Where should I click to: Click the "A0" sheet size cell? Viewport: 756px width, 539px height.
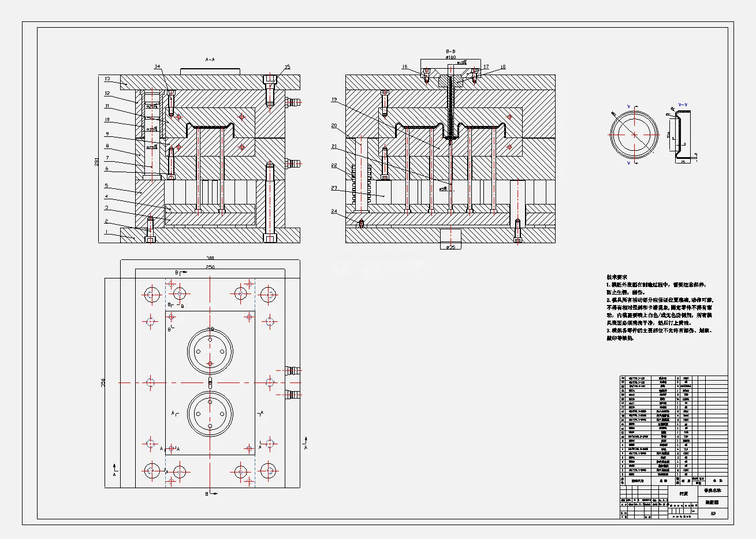pos(713,514)
